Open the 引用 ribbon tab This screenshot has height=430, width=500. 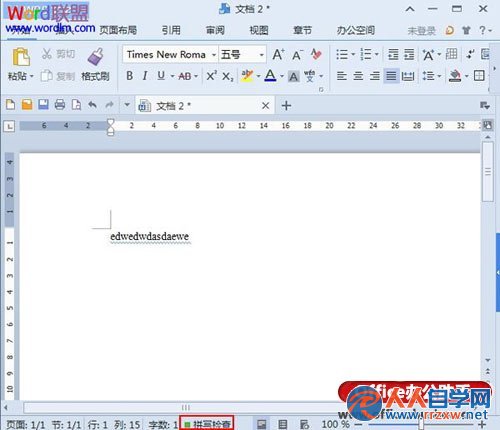click(171, 31)
